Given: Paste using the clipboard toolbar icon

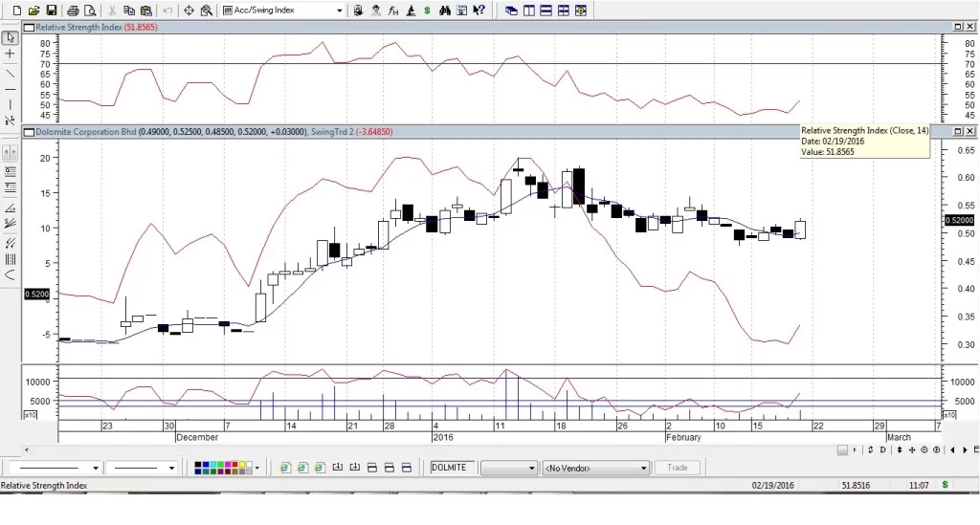Looking at the screenshot, I should tap(146, 11).
